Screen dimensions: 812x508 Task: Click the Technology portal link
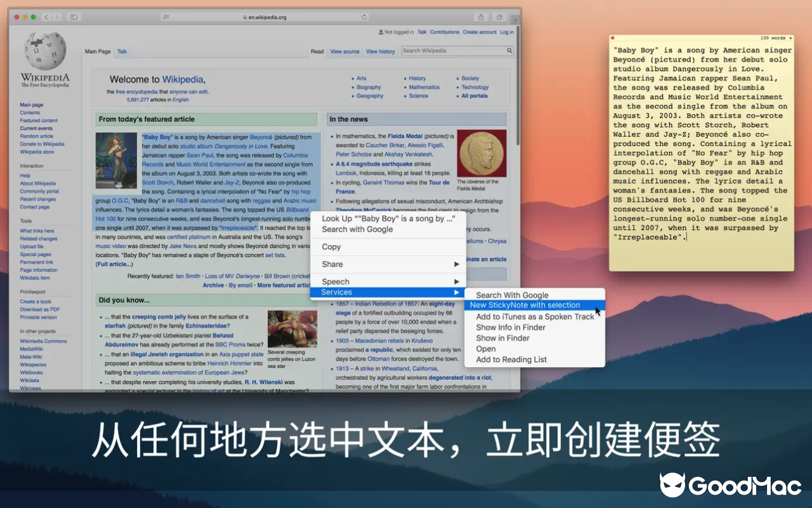pyautogui.click(x=475, y=87)
